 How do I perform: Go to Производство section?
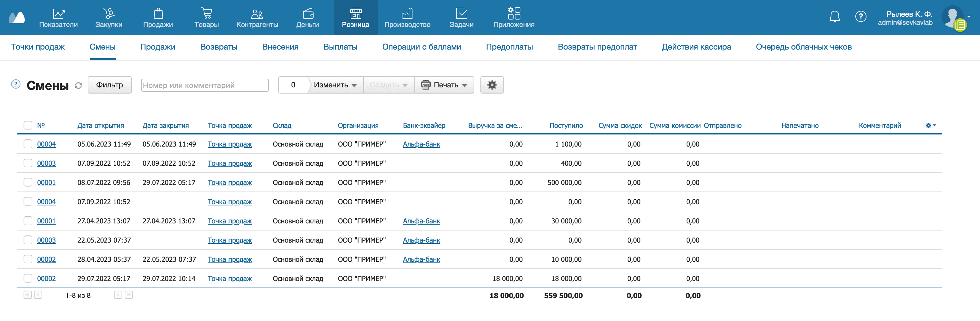(x=407, y=18)
